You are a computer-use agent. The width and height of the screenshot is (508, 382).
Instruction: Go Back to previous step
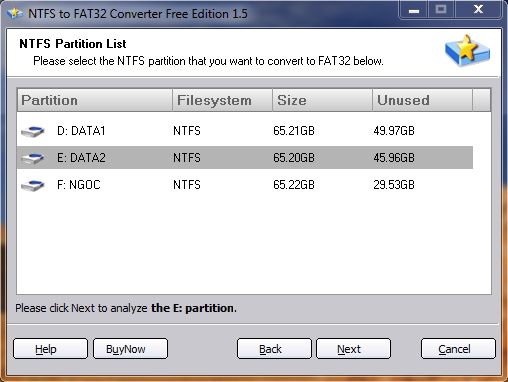pyautogui.click(x=274, y=349)
